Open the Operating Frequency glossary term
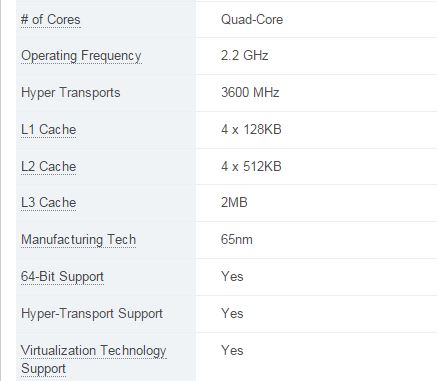 [x=81, y=56]
